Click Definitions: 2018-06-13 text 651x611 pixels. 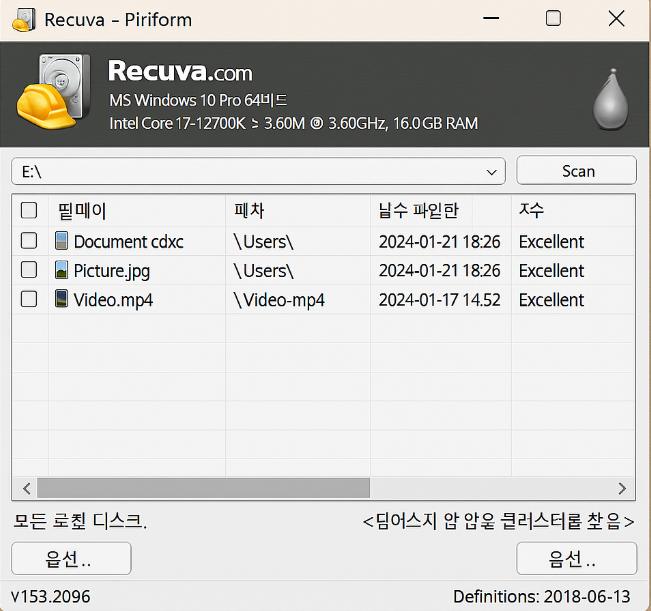coord(542,596)
